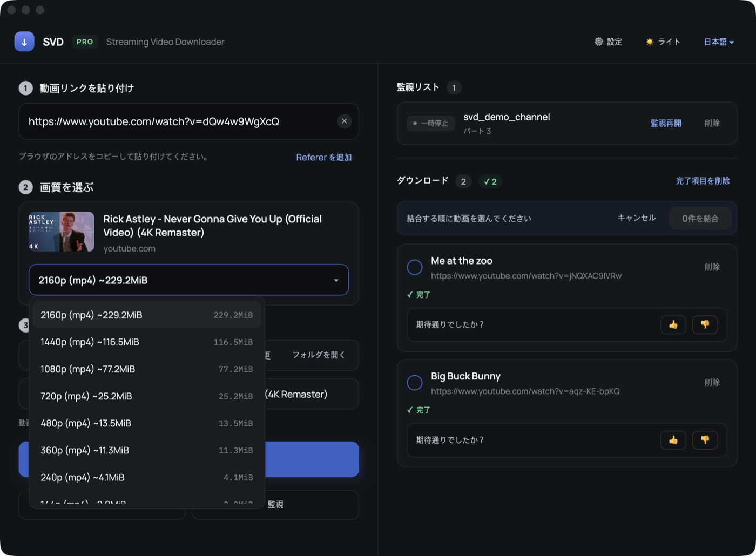756x556 pixels.
Task: Click the Me at the zoo title
Action: click(462, 261)
